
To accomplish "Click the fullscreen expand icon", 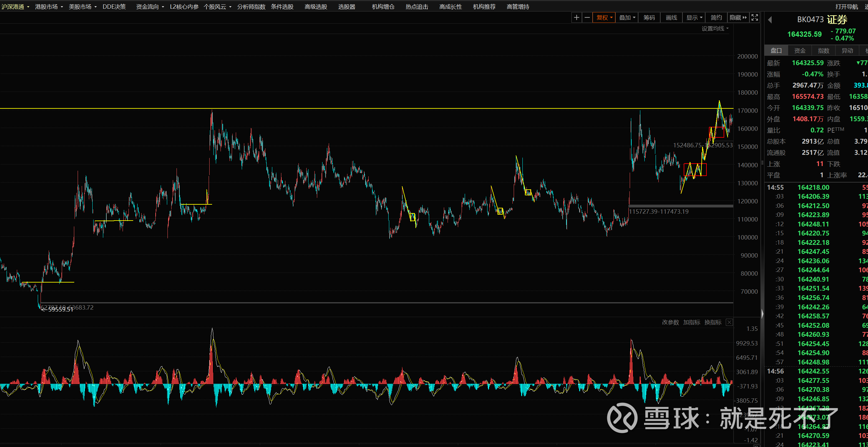I will pos(755,17).
